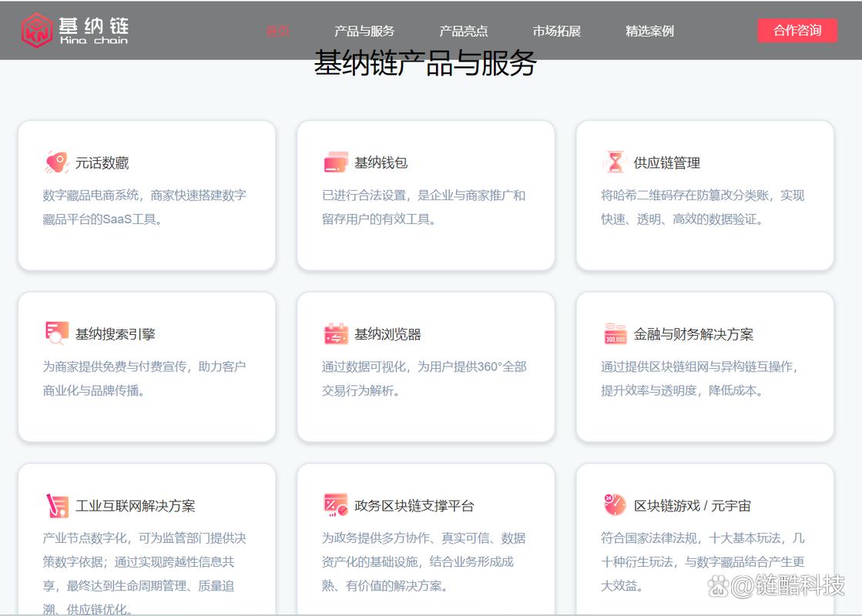862x616 pixels.
Task: Click the 基纳浏览器 calendar icon
Action: 336,333
